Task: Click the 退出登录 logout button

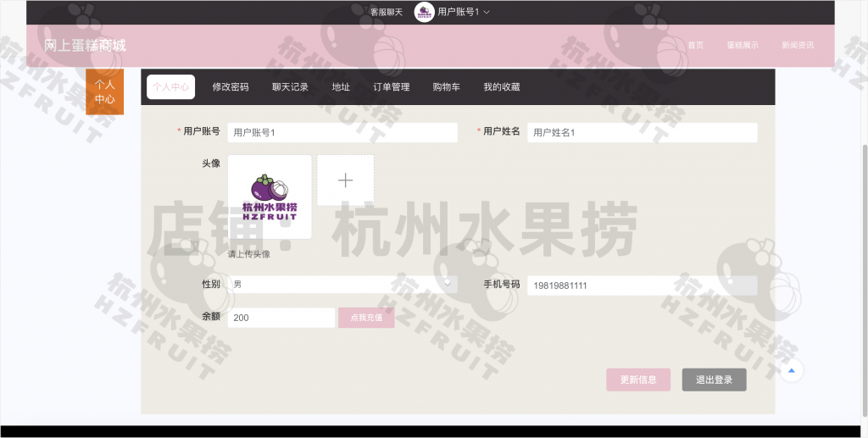Action: click(714, 380)
